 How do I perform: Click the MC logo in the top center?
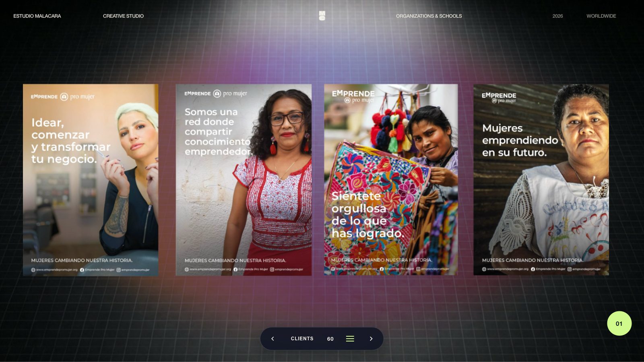click(322, 16)
